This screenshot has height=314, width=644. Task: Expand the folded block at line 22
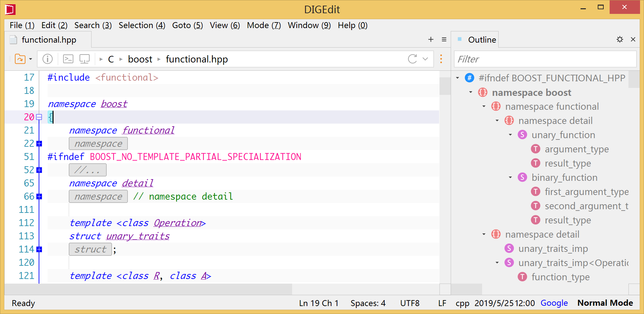tap(39, 143)
